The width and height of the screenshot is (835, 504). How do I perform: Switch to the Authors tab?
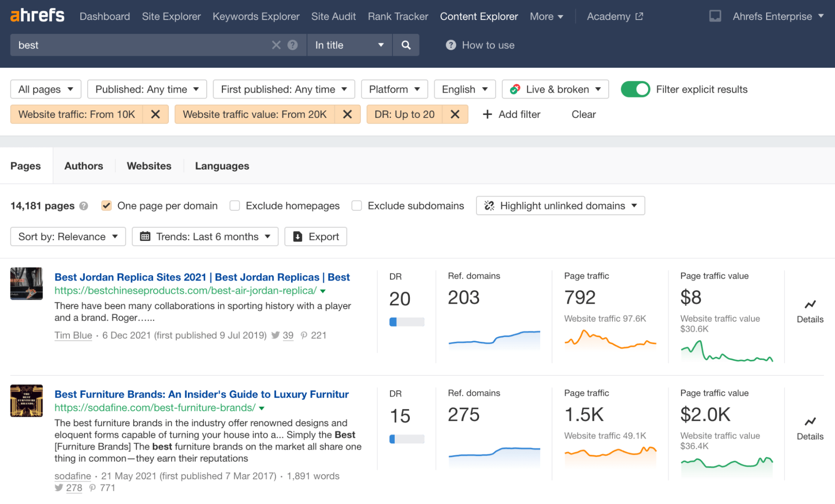pyautogui.click(x=83, y=166)
